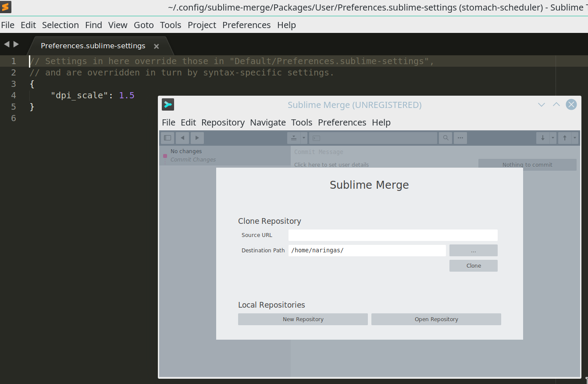588x384 pixels.
Task: Open Repository from Local Repositories
Action: [x=436, y=319]
